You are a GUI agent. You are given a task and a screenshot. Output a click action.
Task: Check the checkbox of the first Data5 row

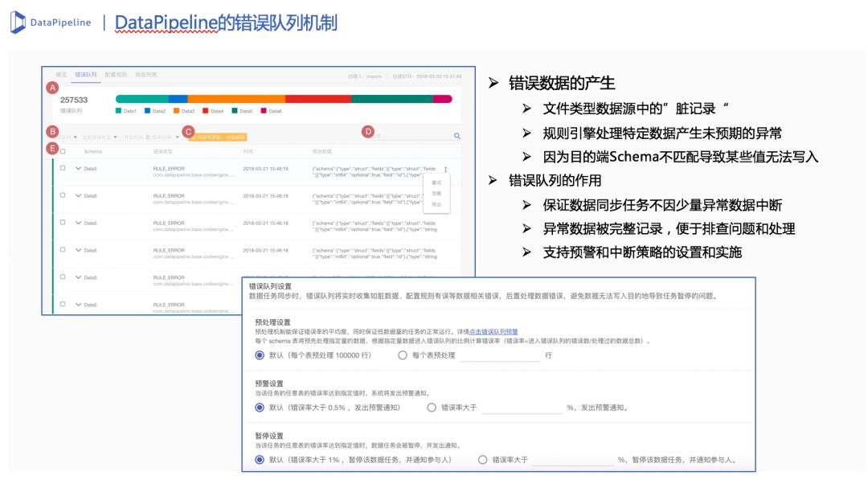(x=63, y=168)
